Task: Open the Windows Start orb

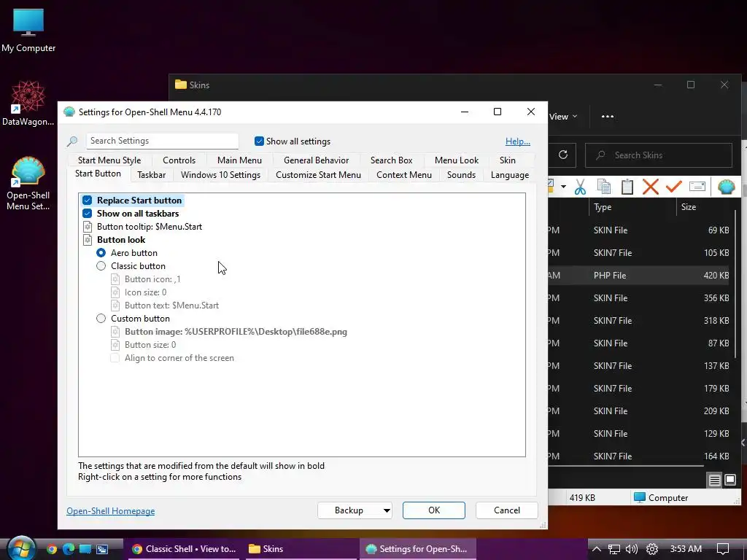Action: [x=21, y=548]
